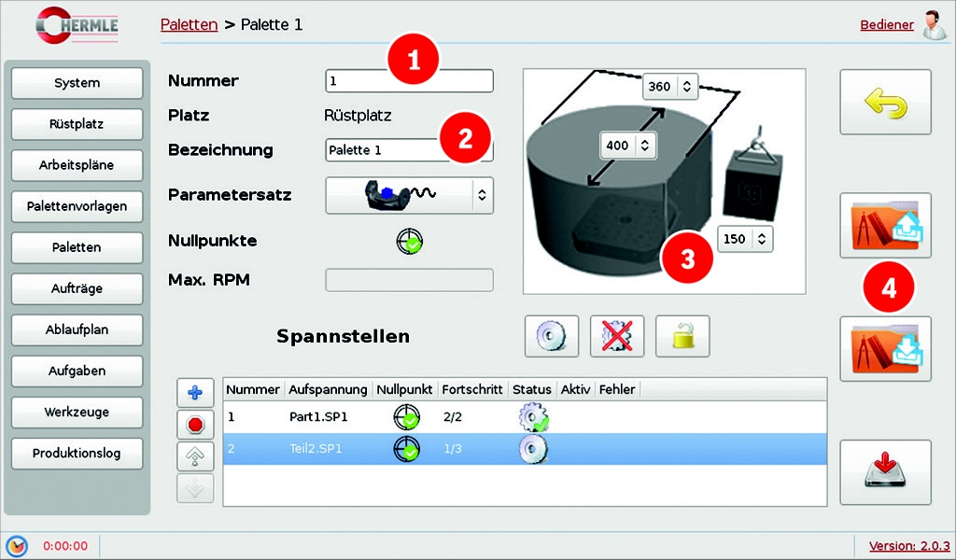Open the System menu

pos(77,83)
